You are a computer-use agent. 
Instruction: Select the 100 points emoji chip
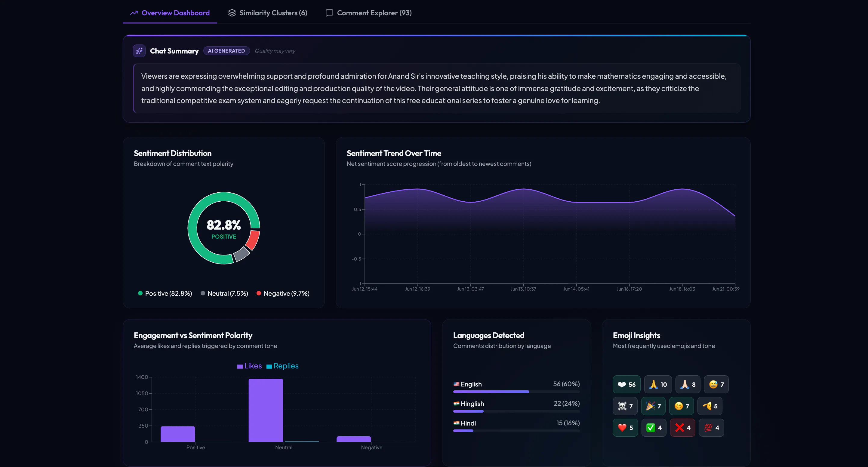[712, 428]
